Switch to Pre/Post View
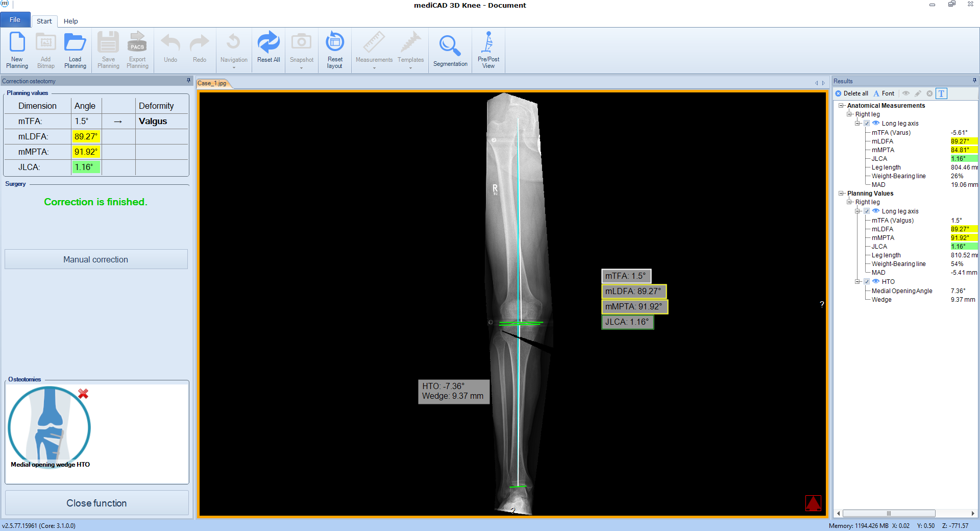This screenshot has width=980, height=531. pos(488,49)
